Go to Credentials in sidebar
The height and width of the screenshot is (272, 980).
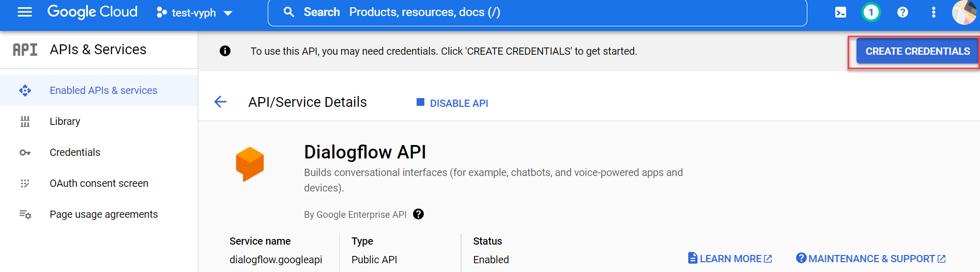[x=75, y=152]
